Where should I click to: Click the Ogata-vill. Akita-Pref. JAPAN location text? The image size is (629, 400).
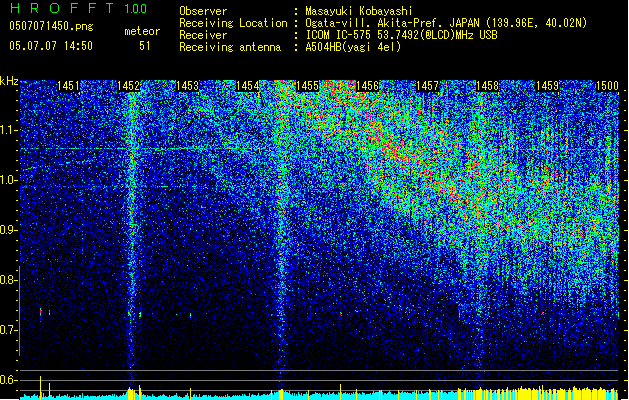(446, 23)
